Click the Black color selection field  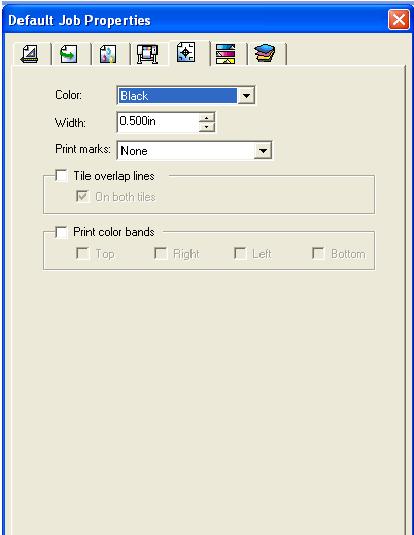click(x=177, y=96)
